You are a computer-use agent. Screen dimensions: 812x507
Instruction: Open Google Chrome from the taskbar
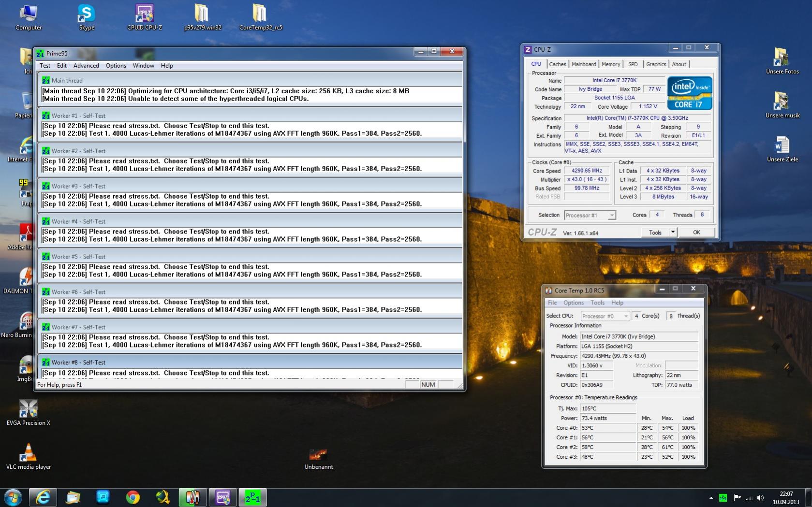(x=133, y=497)
